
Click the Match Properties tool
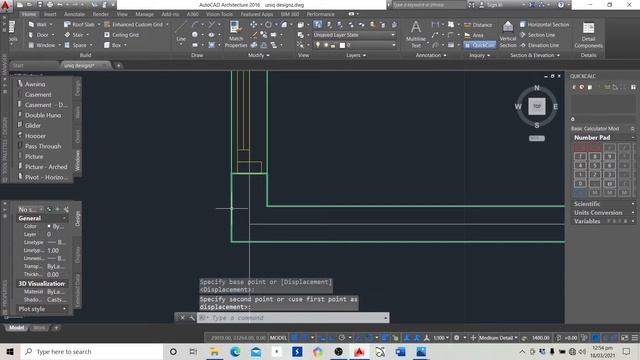point(236,35)
